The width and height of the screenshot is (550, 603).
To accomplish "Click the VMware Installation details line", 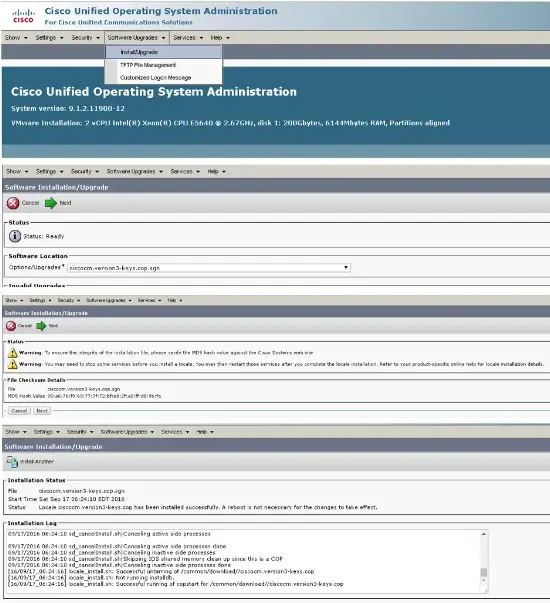I will 230,123.
